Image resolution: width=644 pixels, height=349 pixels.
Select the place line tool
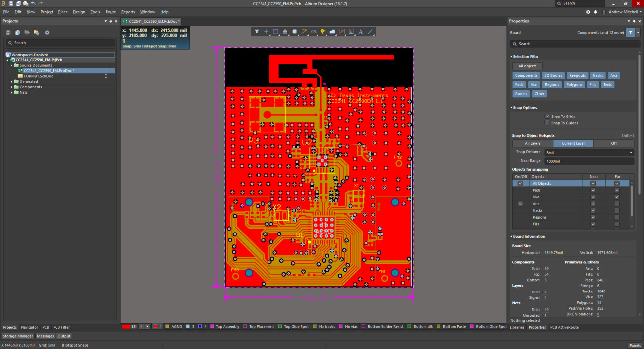[x=370, y=31]
